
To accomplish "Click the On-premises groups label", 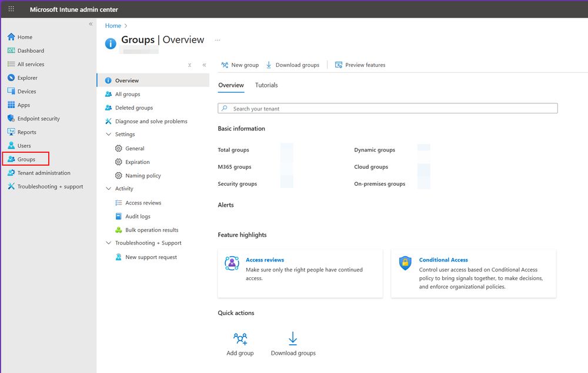I will 379,183.
